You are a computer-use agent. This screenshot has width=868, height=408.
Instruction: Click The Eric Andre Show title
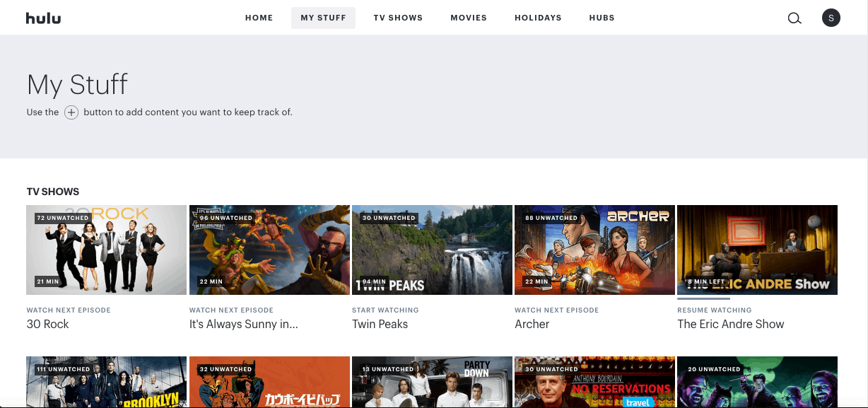coord(730,324)
